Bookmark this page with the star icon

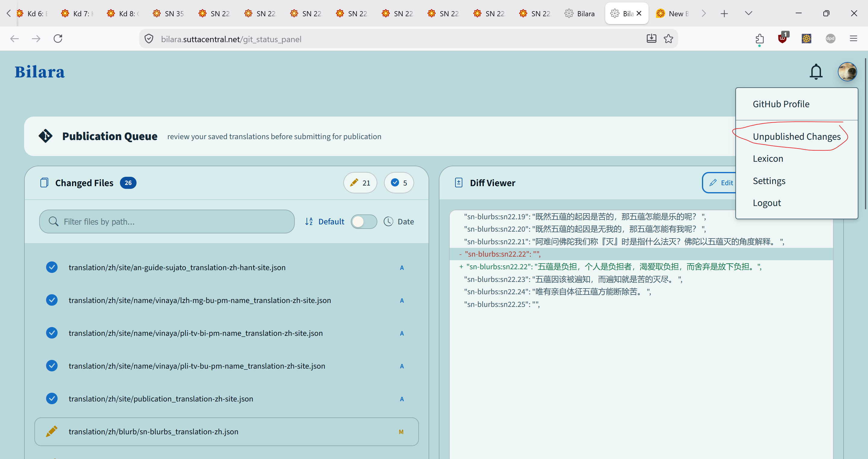coord(668,39)
